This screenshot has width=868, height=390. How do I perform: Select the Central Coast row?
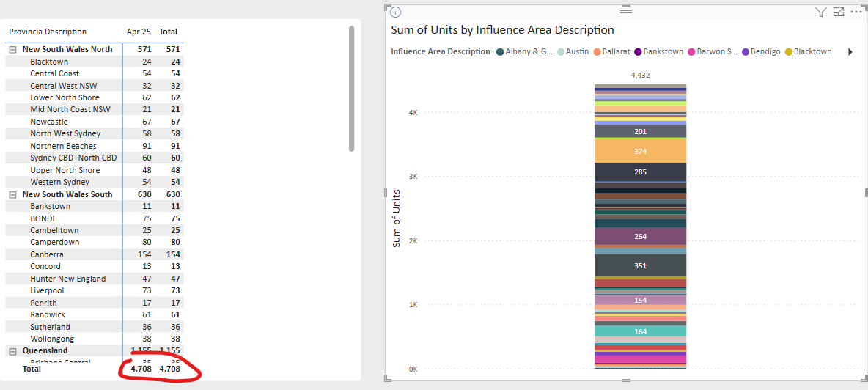pos(95,73)
